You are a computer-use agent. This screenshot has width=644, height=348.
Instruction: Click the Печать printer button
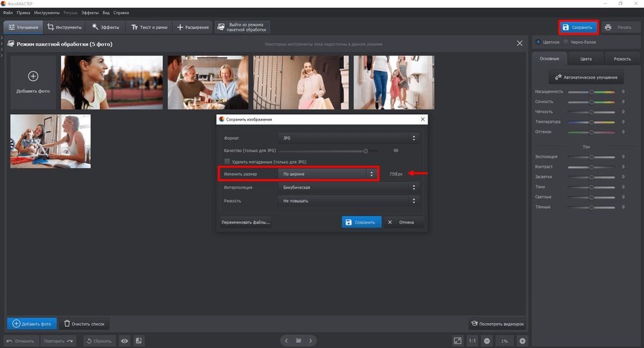[618, 27]
